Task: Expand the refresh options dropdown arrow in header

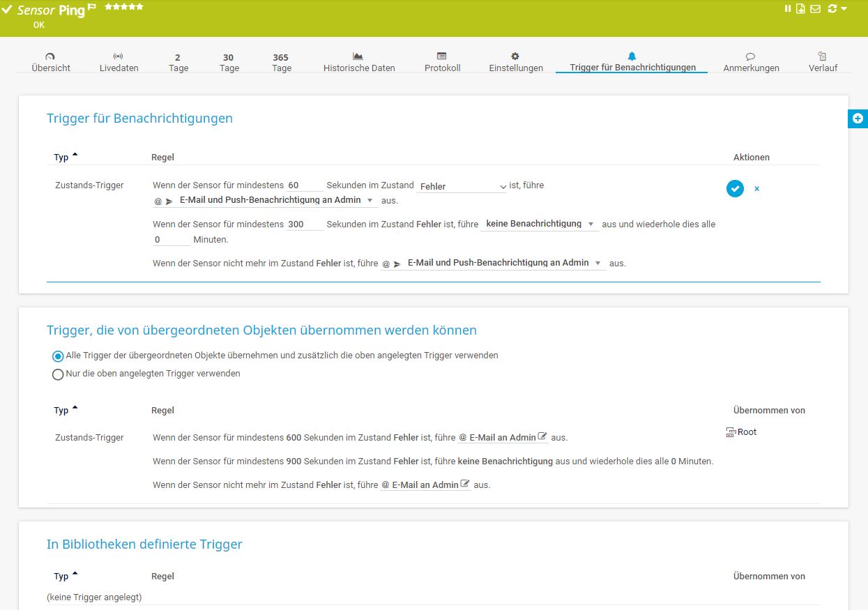Action: coord(844,8)
